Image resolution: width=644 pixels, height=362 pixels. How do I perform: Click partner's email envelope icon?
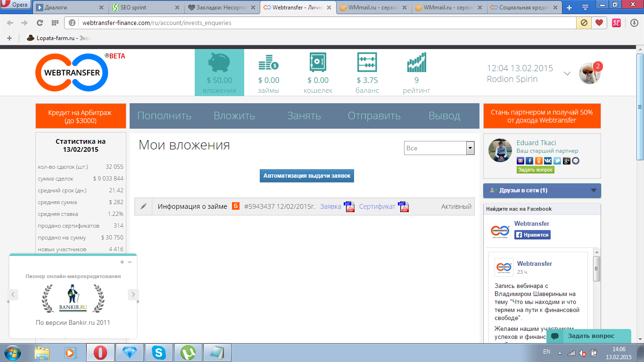pyautogui.click(x=520, y=161)
